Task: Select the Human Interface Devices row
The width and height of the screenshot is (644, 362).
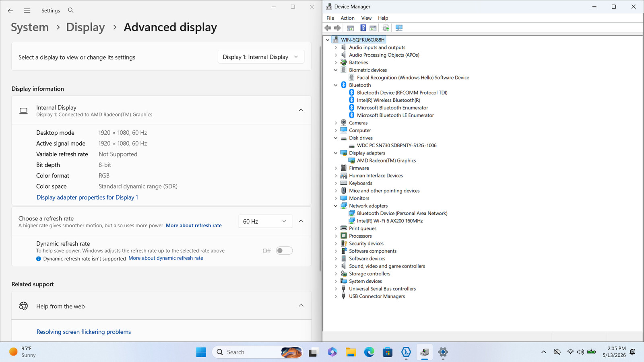Action: pos(376,176)
